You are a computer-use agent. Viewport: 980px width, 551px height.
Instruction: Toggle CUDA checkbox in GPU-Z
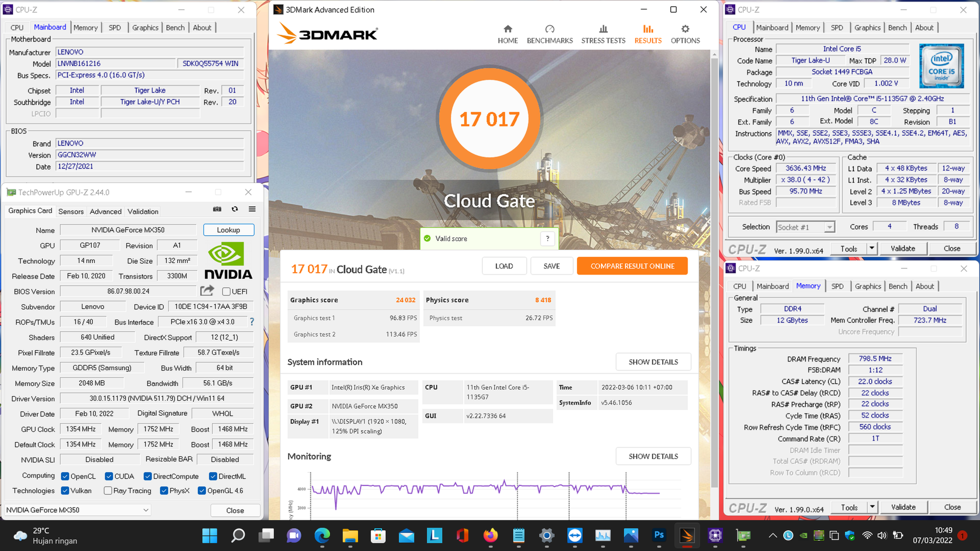pyautogui.click(x=109, y=476)
